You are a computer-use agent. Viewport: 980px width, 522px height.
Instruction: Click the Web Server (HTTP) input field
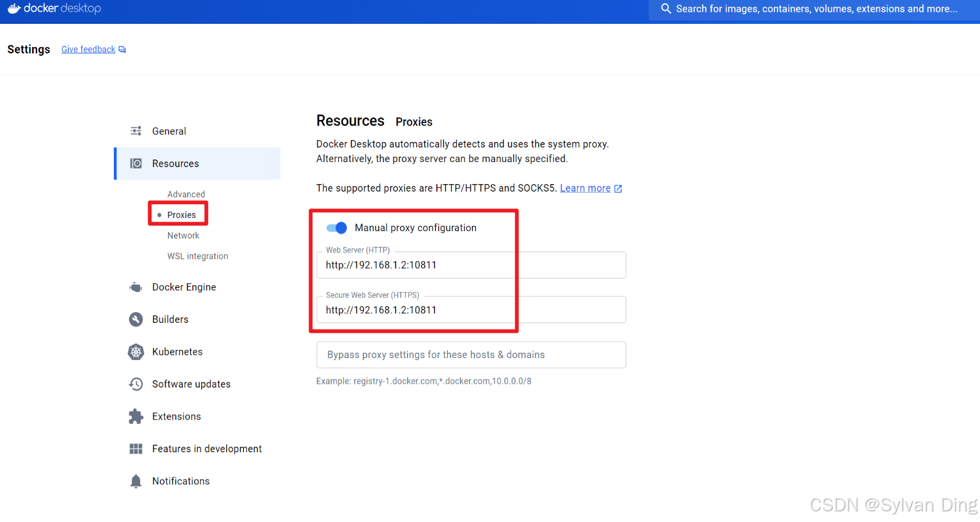tap(471, 265)
